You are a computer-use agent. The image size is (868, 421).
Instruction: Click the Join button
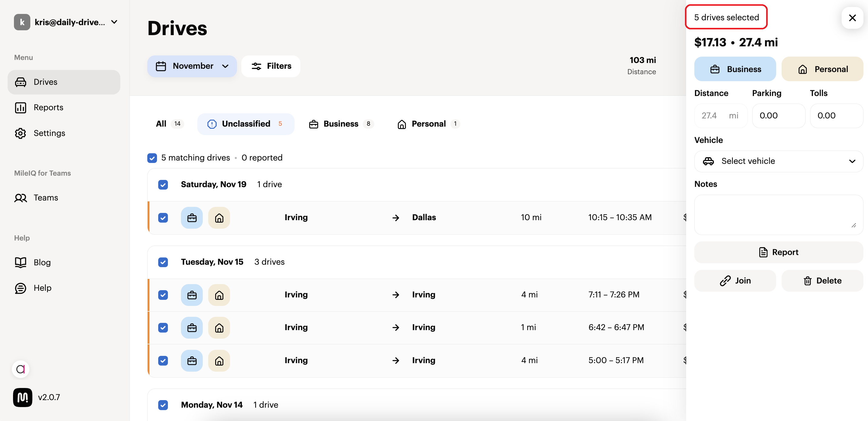click(x=735, y=280)
